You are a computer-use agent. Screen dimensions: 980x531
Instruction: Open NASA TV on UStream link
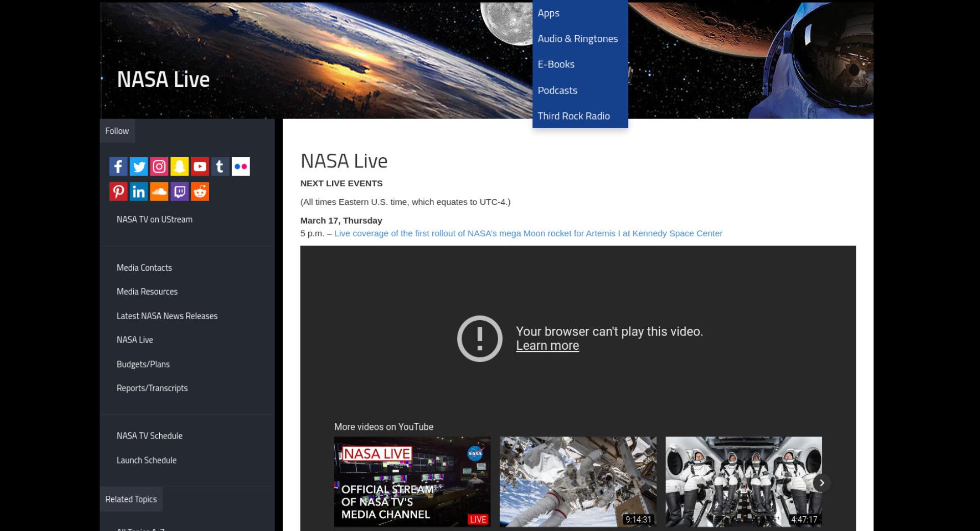154,220
